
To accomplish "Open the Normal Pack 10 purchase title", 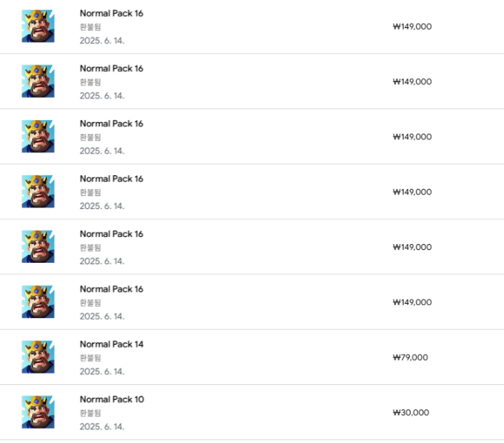I will (111, 399).
